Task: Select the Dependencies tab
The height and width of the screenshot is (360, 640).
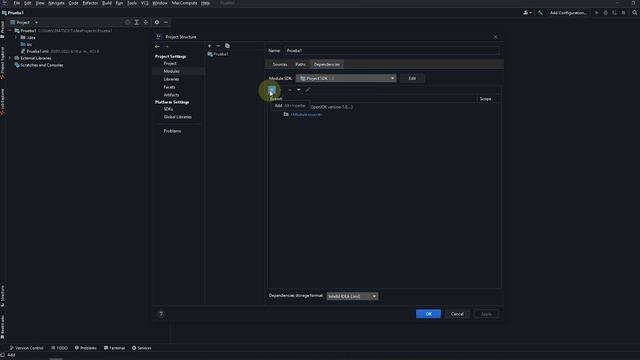Action: pos(327,64)
